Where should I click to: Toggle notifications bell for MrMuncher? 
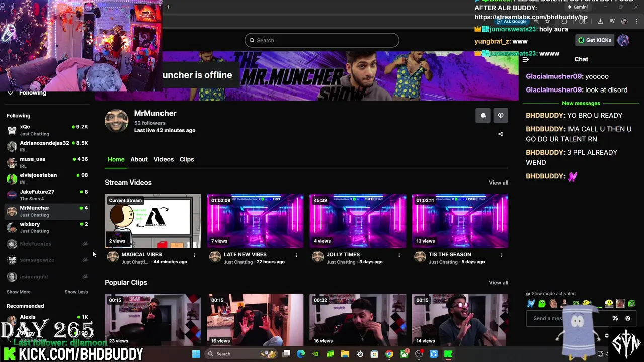coord(483,115)
